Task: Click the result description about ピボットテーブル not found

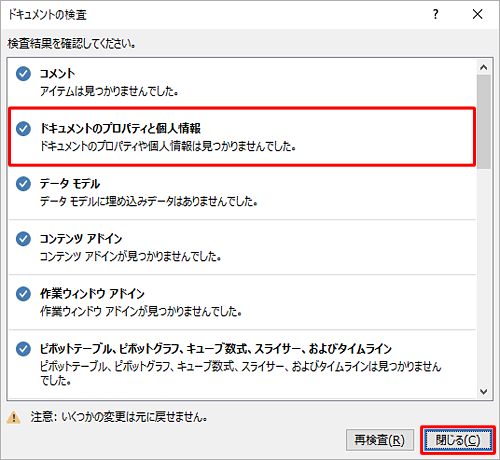Action: 240,373
